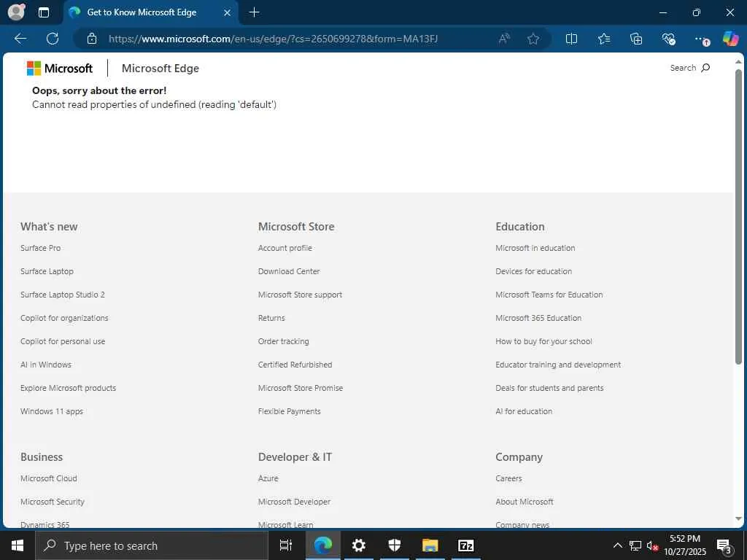This screenshot has width=747, height=560.
Task: Click the taskbar search box
Action: pos(152,545)
